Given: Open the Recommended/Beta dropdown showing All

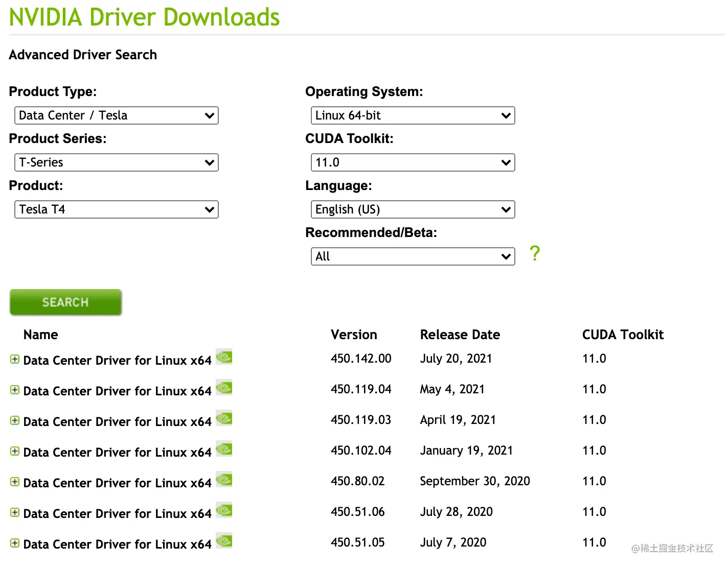Looking at the screenshot, I should point(413,256).
